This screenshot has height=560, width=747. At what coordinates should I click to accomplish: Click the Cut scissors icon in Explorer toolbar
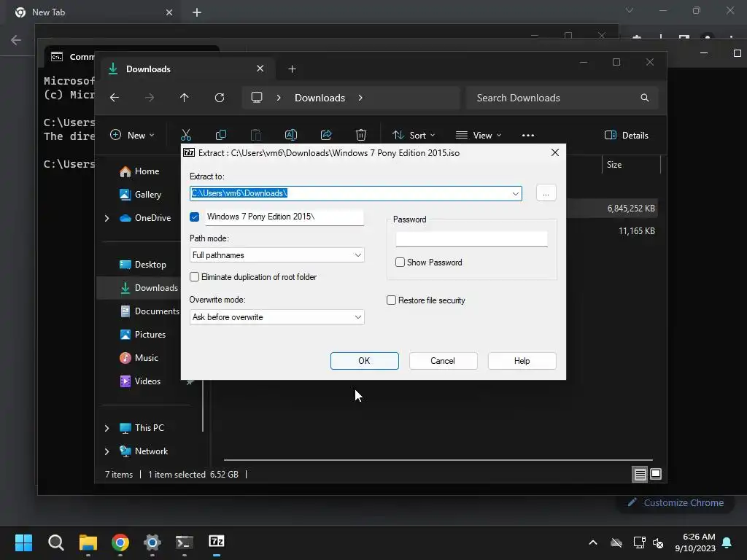tap(186, 135)
